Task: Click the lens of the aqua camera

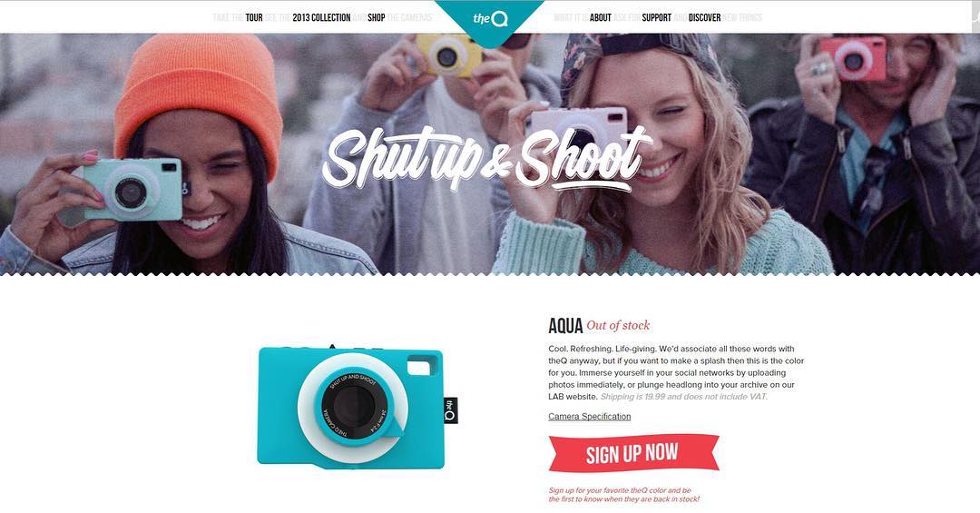Action: point(352,406)
